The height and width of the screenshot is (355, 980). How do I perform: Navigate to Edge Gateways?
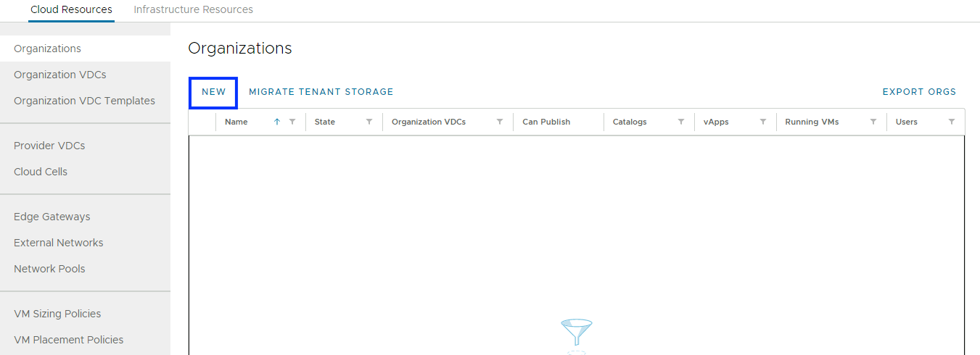tap(52, 217)
